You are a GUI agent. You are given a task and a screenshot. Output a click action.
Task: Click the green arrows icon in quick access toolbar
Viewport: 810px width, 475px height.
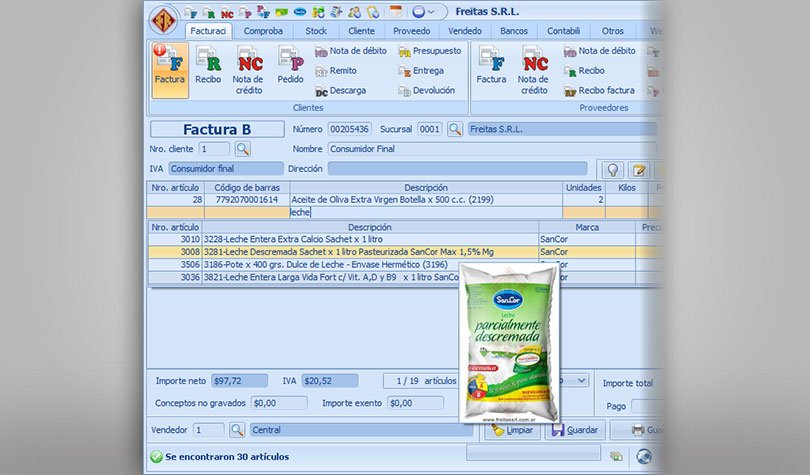click(318, 12)
